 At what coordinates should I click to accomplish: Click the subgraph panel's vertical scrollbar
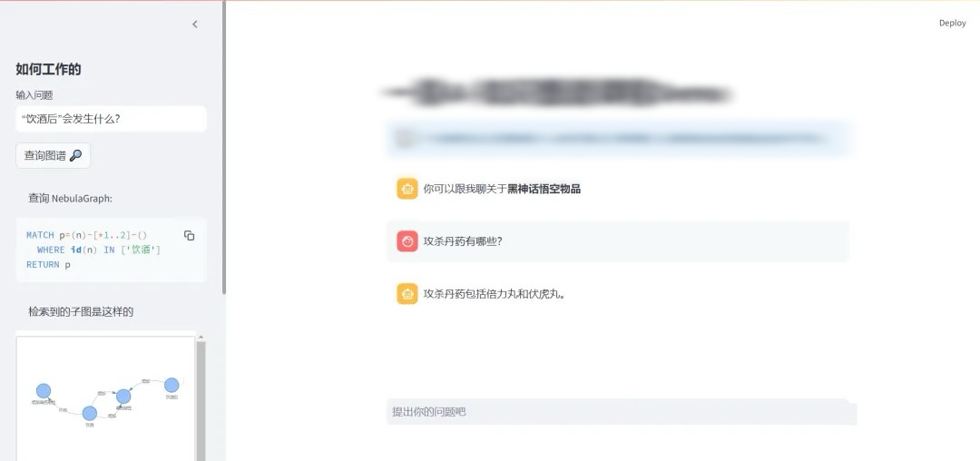click(x=201, y=401)
